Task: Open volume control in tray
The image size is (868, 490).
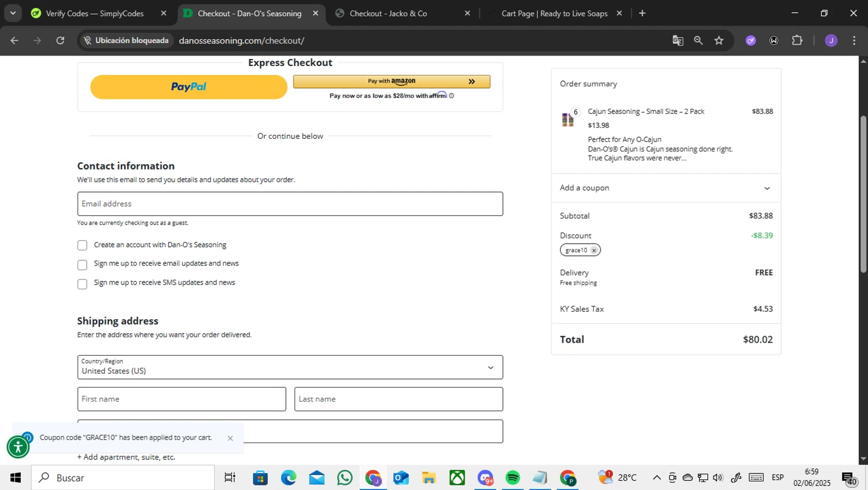Action: (x=718, y=478)
